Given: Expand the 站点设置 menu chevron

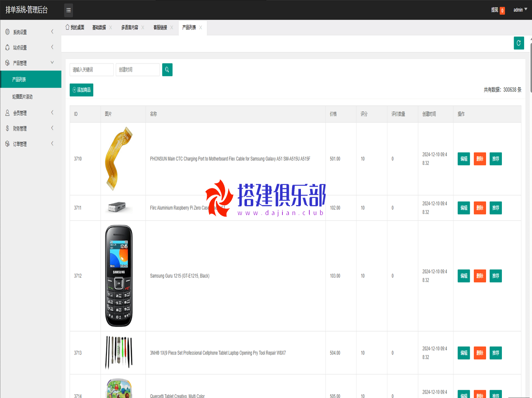Looking at the screenshot, I should pos(52,47).
